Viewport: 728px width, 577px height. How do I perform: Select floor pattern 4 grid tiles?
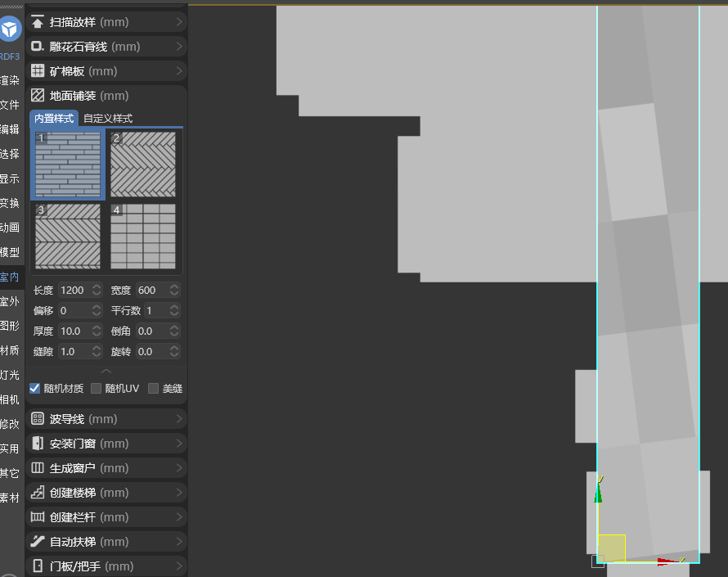click(x=143, y=236)
